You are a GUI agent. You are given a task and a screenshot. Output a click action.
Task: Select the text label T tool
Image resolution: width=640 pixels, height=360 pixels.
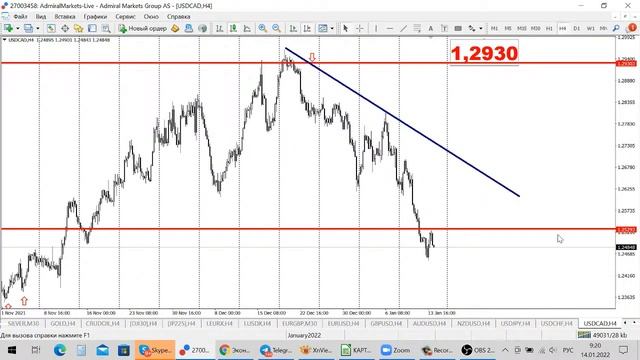coord(444,28)
